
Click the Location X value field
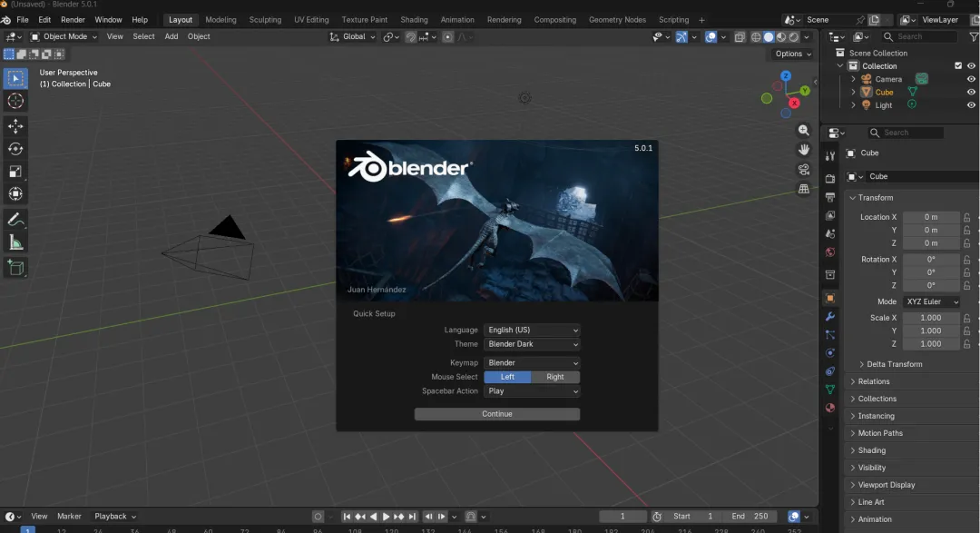(930, 217)
